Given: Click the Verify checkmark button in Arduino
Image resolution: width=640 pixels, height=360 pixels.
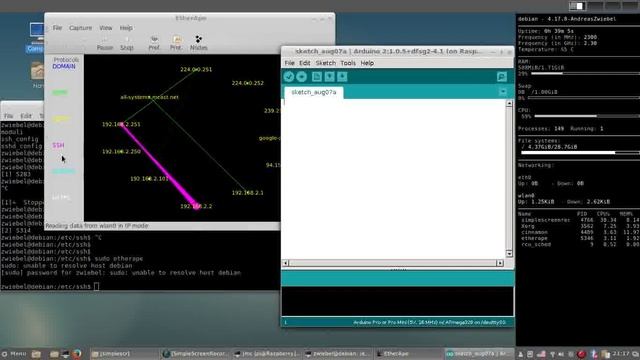Looking at the screenshot, I should (x=289, y=76).
